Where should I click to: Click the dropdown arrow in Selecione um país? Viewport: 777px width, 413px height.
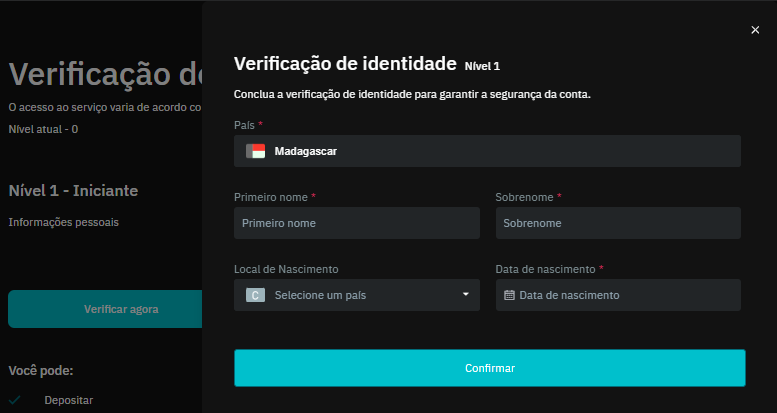(x=465, y=295)
